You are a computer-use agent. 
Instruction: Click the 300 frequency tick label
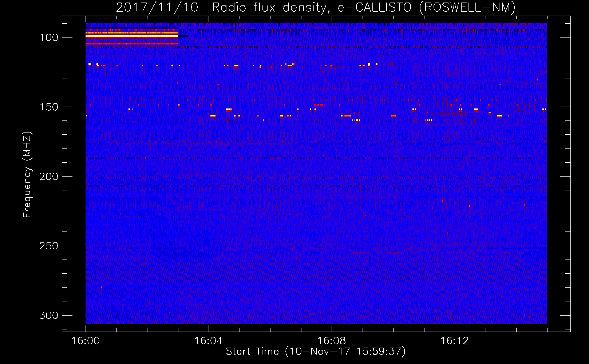49,315
